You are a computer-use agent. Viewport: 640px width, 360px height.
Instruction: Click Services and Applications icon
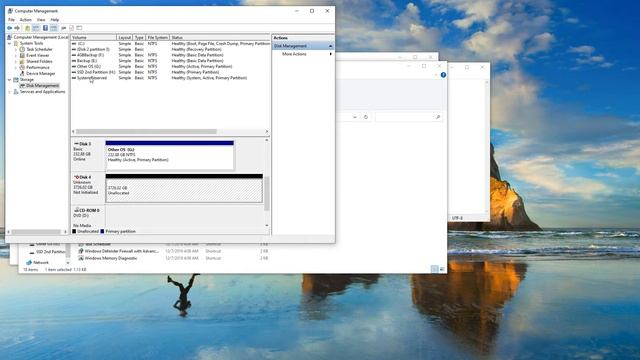click(x=16, y=92)
